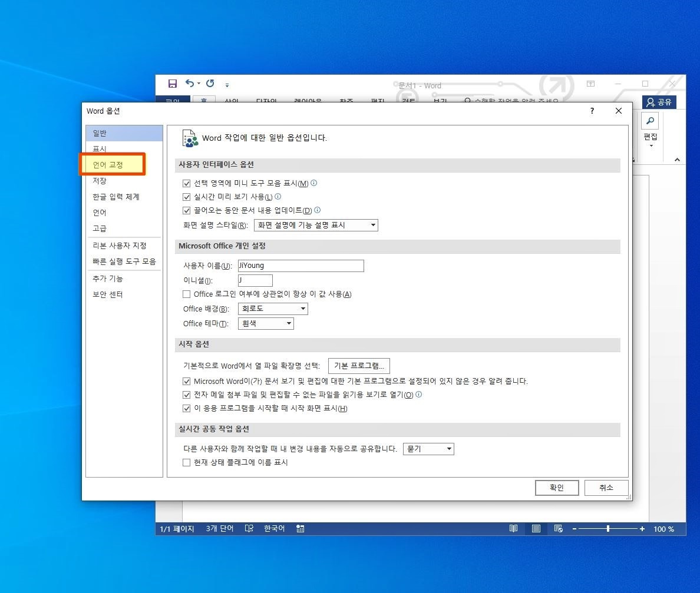Viewport: 700px width, 593px height.
Task: Toggle 시작 화면 표시 checkbox
Action: pos(187,408)
